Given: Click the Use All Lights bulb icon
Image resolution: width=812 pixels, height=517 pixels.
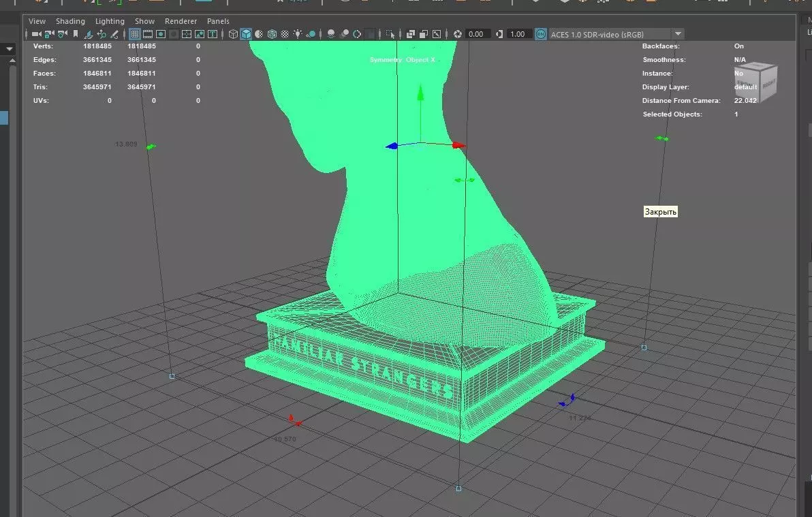Looking at the screenshot, I should coord(298,34).
